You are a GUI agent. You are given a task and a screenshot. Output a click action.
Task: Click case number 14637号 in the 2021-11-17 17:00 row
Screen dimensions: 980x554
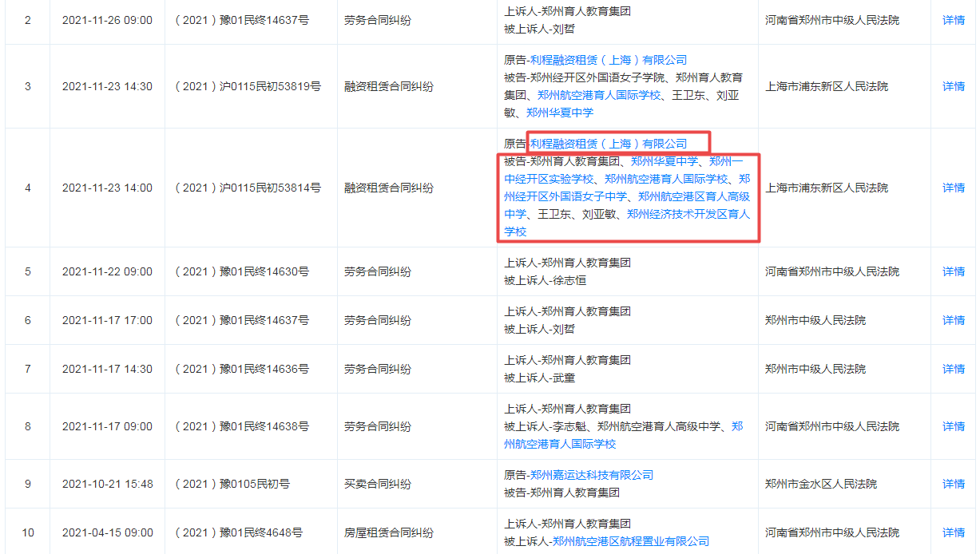241,320
